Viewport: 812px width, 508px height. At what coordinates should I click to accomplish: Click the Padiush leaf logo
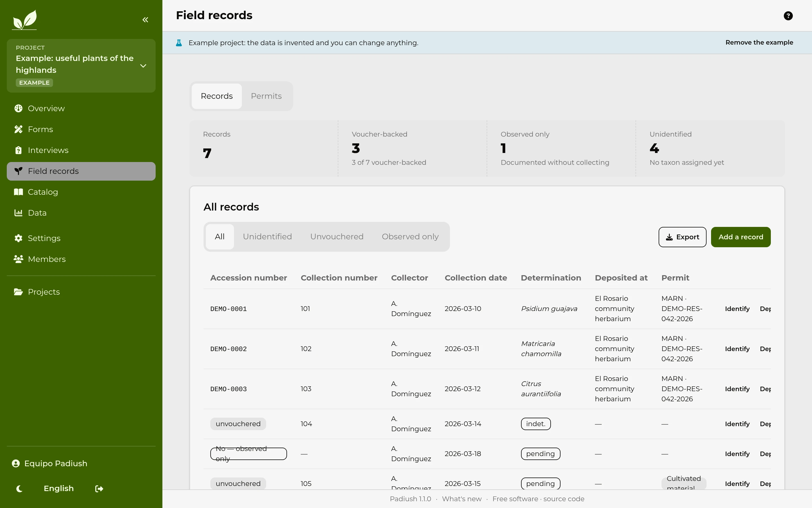pyautogui.click(x=25, y=19)
